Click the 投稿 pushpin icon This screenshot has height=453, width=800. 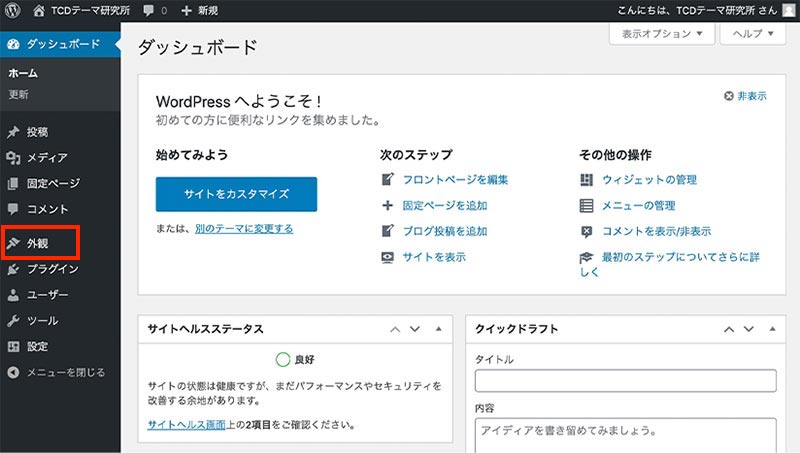(x=13, y=132)
